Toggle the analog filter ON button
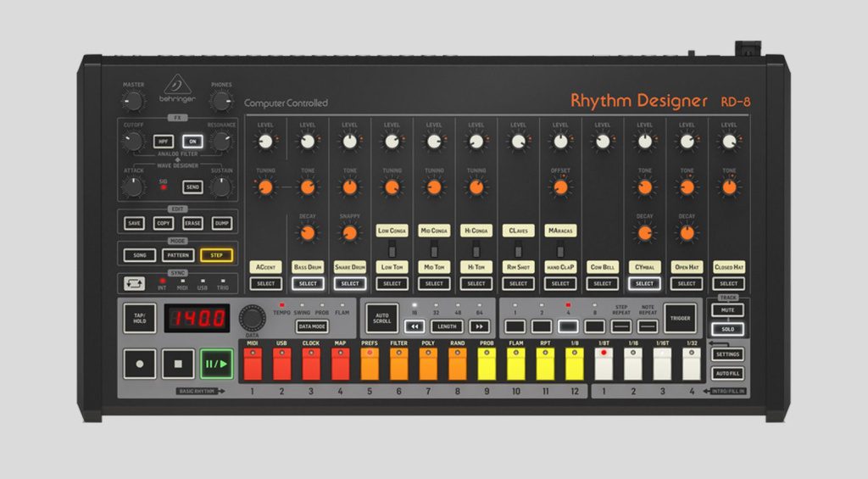Screen dimensions: 868x479 click(192, 142)
